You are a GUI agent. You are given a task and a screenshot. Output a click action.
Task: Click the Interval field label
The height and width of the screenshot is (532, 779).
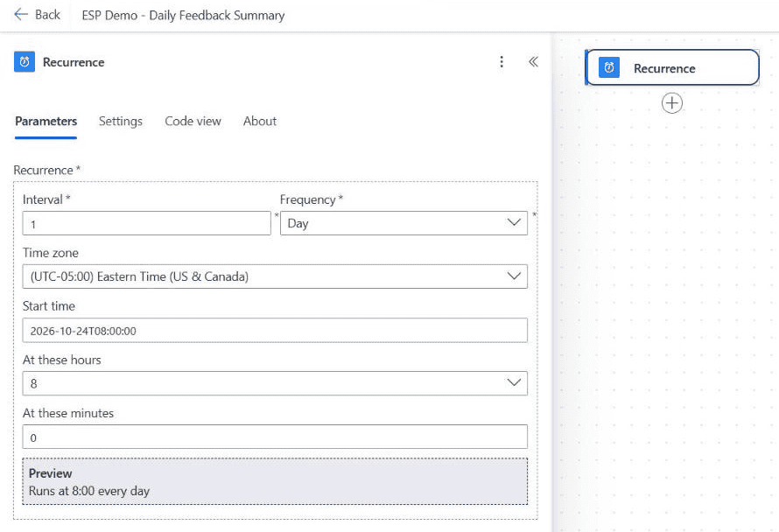[x=46, y=199]
